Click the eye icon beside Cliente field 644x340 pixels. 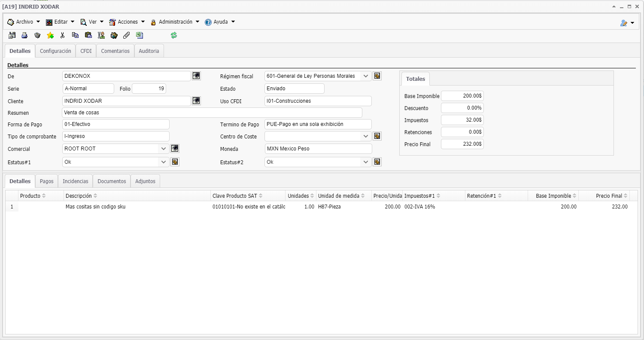click(x=196, y=101)
